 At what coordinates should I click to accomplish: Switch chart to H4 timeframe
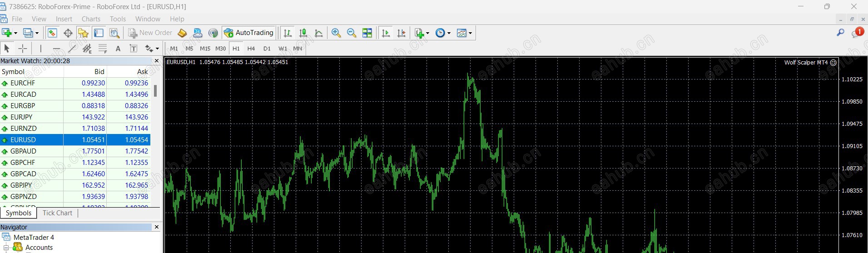[251, 49]
